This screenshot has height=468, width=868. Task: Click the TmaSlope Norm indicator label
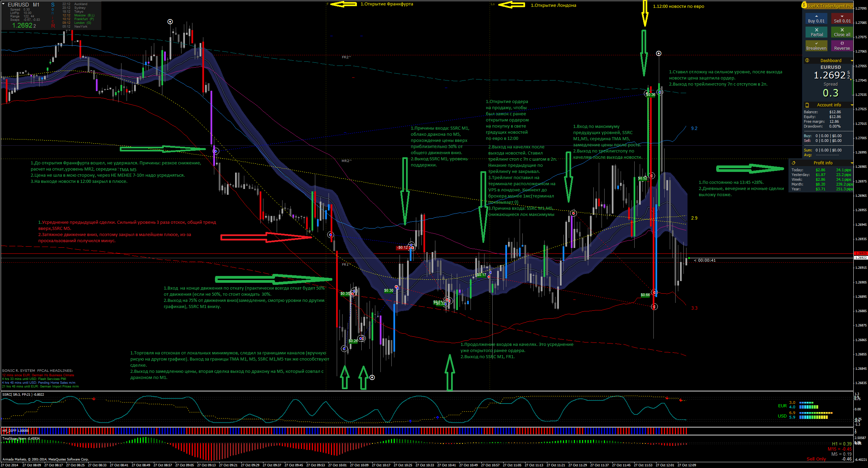(21, 439)
